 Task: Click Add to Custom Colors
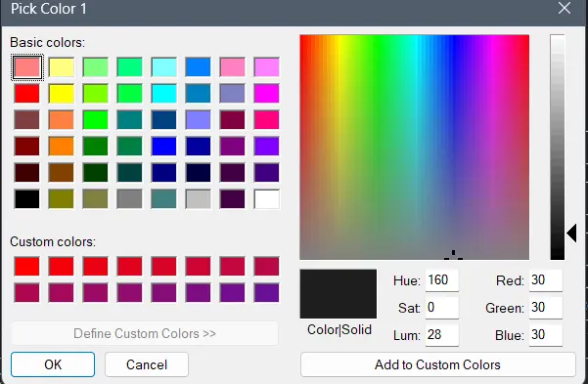click(437, 364)
